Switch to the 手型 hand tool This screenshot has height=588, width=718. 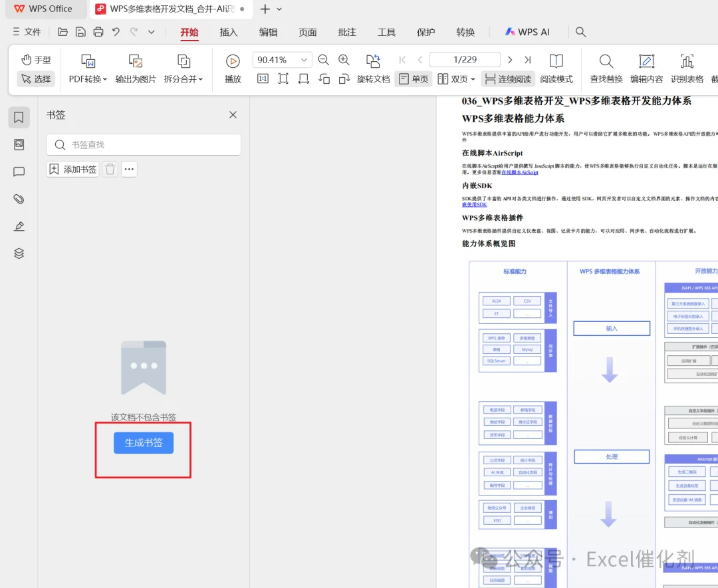click(x=36, y=60)
